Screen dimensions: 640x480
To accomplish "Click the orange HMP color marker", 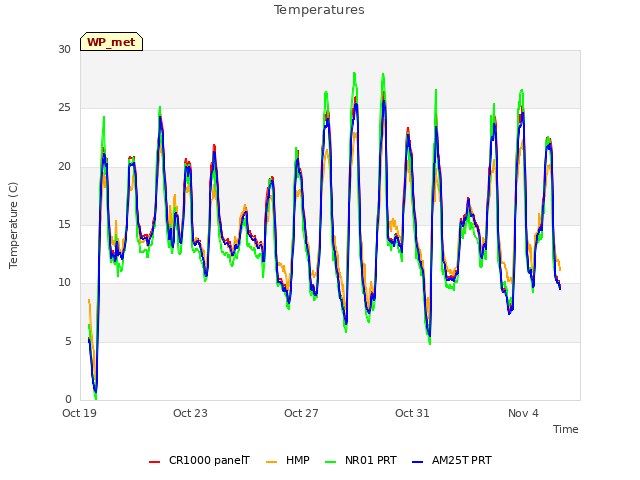I will click(x=271, y=462).
